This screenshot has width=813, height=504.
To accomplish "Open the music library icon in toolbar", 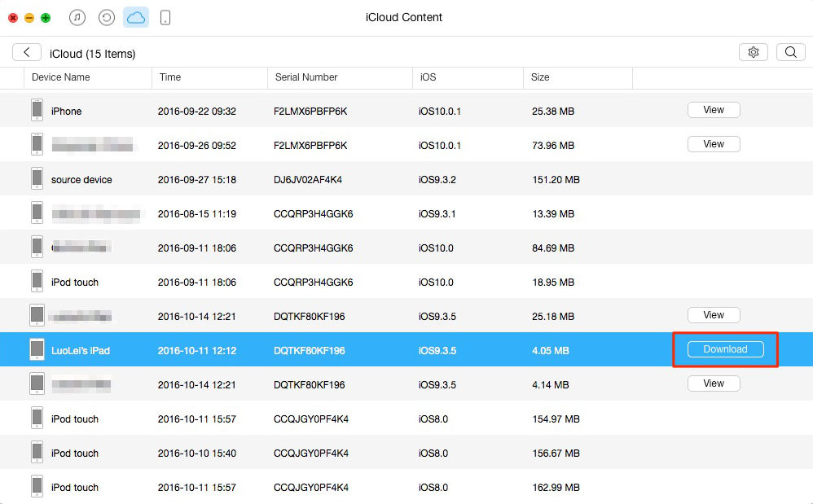I will [x=77, y=17].
